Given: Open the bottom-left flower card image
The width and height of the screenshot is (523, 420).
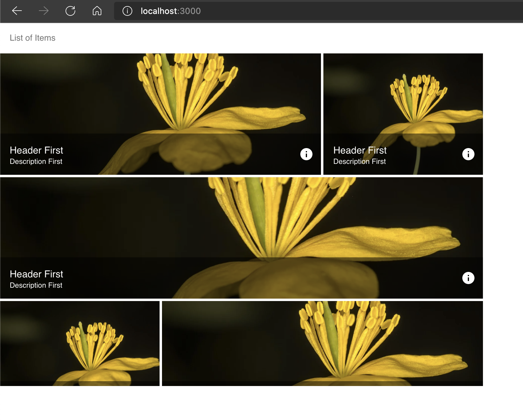Looking at the screenshot, I should click(80, 343).
